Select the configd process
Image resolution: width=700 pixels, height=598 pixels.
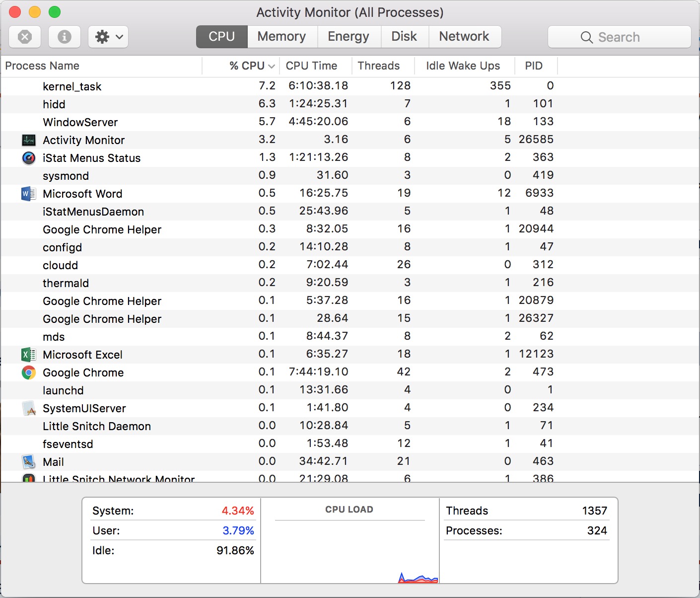[x=350, y=247]
